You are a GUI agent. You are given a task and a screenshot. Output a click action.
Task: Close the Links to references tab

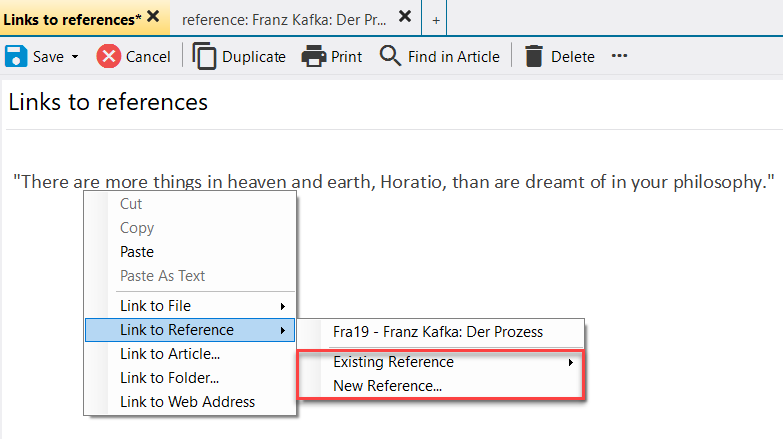coord(152,16)
